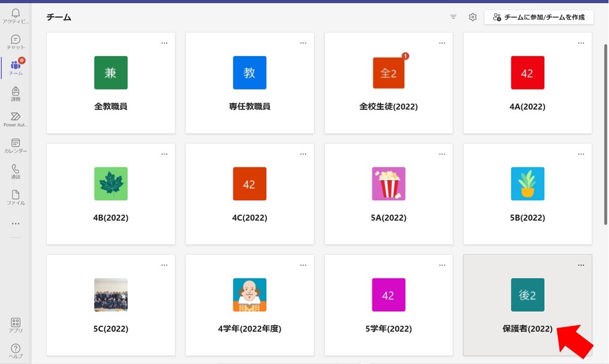609x364 pixels.
Task: Open the 5A(2022) team name
Action: [x=389, y=218]
